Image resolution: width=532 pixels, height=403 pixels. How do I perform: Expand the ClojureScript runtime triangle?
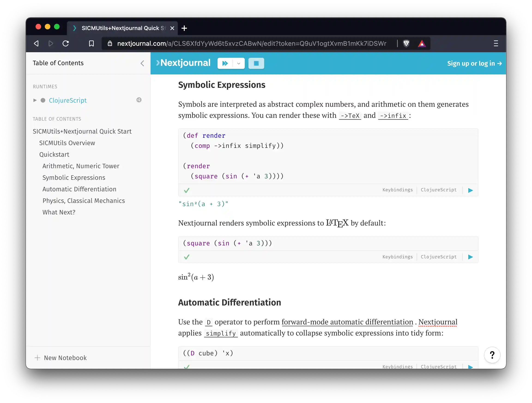(x=35, y=100)
